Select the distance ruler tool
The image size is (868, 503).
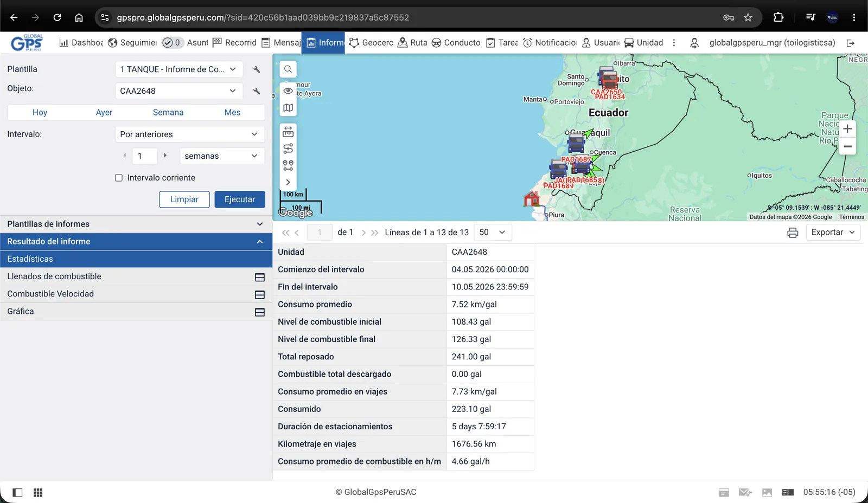(x=288, y=132)
